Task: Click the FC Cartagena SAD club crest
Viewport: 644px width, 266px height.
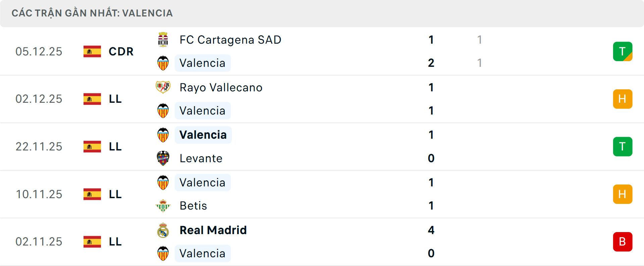Action: click(x=163, y=40)
